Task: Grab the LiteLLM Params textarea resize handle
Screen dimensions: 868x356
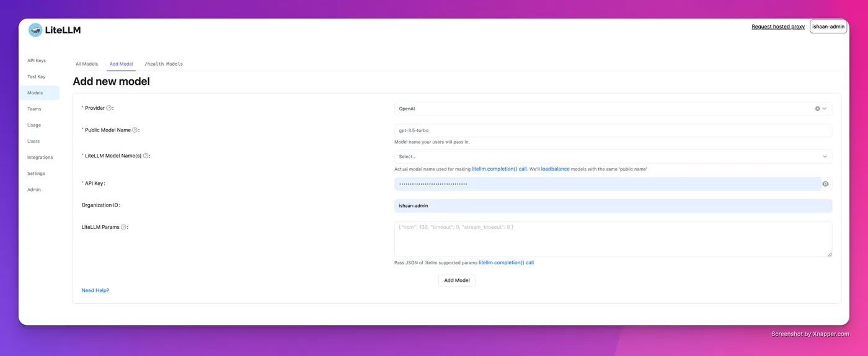Action: pos(829,254)
